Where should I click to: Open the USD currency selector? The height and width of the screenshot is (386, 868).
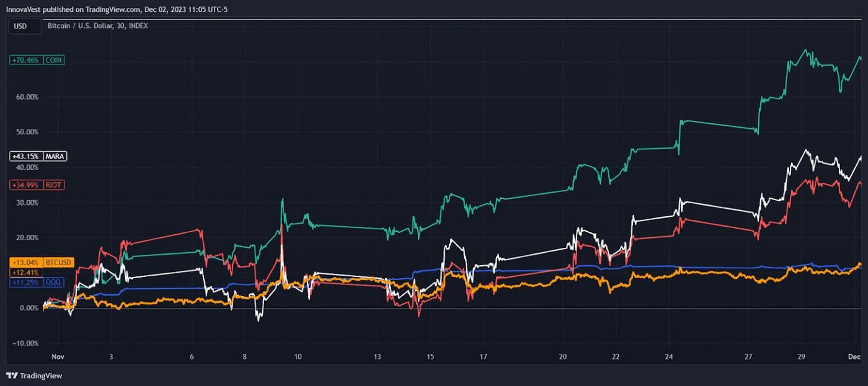[24, 27]
